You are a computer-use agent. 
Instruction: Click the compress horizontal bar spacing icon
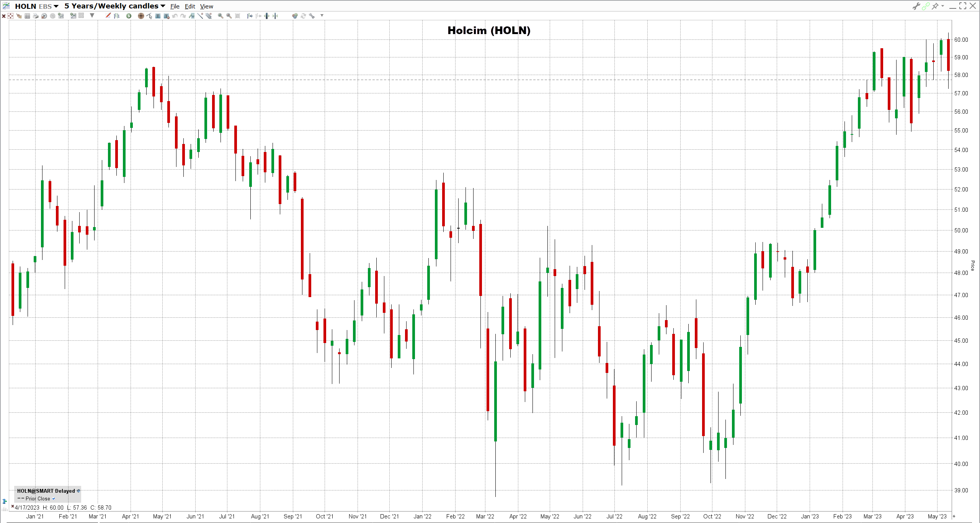pyautogui.click(x=275, y=16)
